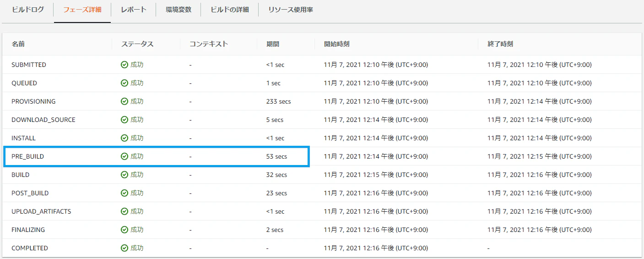The width and height of the screenshot is (644, 259).
Task: Click the 1 sec duration in QUEUED row
Action: [x=273, y=83]
